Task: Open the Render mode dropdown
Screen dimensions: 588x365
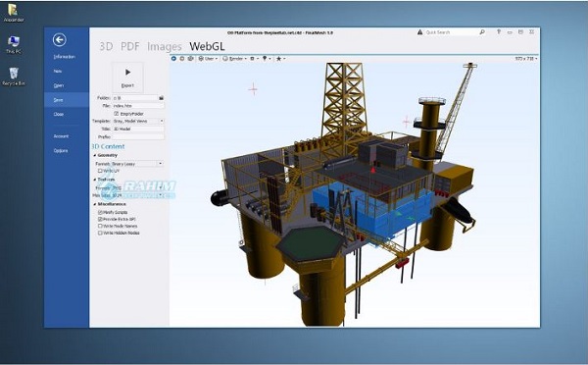Action: tap(235, 59)
